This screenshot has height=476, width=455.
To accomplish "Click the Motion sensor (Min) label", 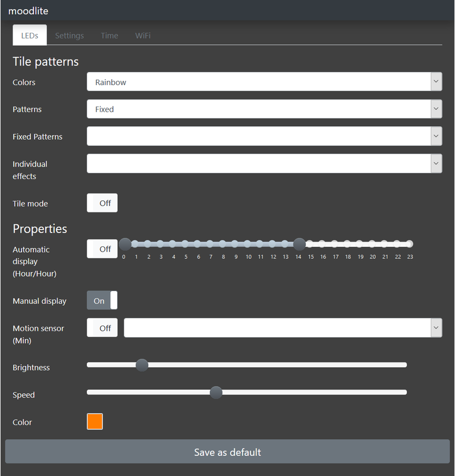I will pos(38,334).
